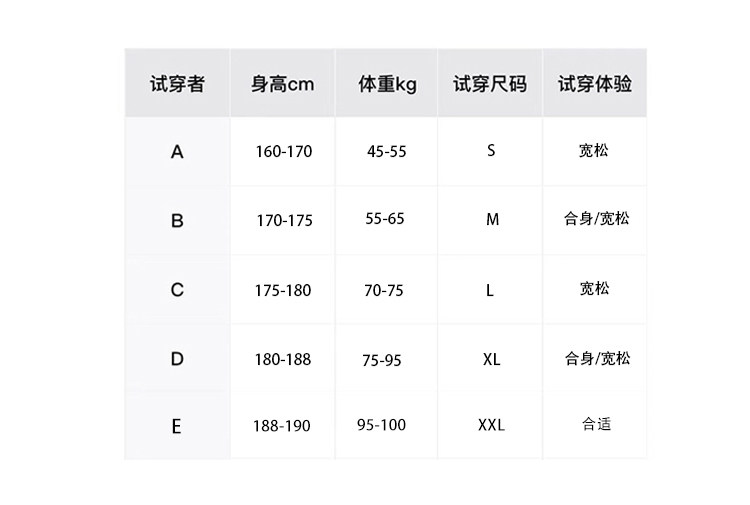Click the 95-100 weight cell
Image resolution: width=750 pixels, height=505 pixels.
[381, 425]
